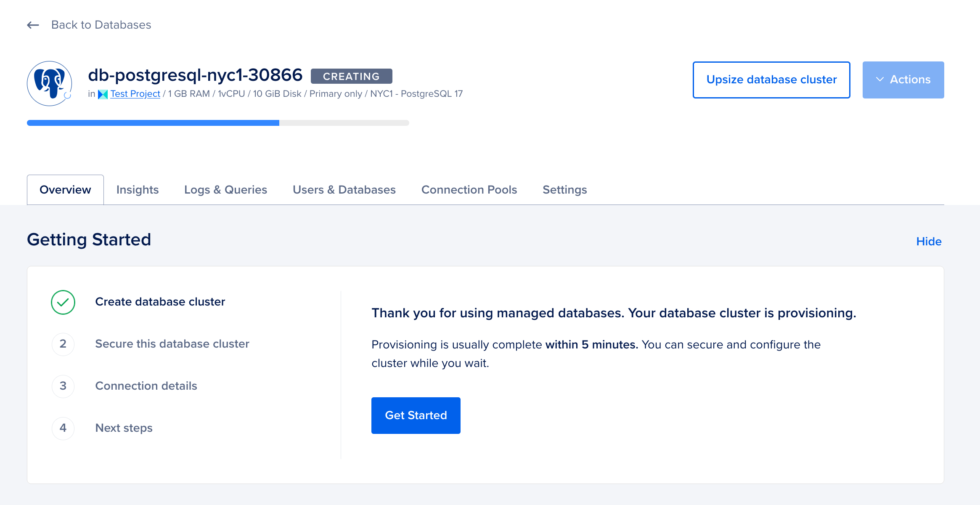Screen dimensions: 980x505
Task: Switch to the Insights tab
Action: point(138,190)
